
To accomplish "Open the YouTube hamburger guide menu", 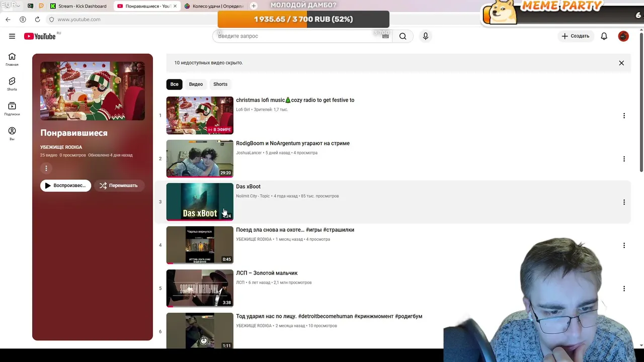I will [x=12, y=36].
